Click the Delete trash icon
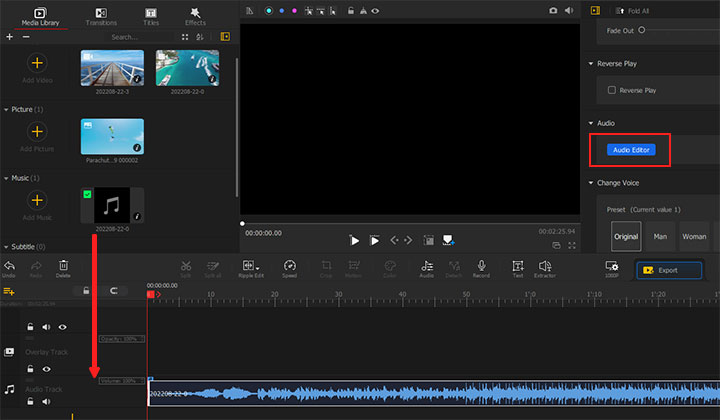Viewport: 720px width, 420px height. [64, 266]
